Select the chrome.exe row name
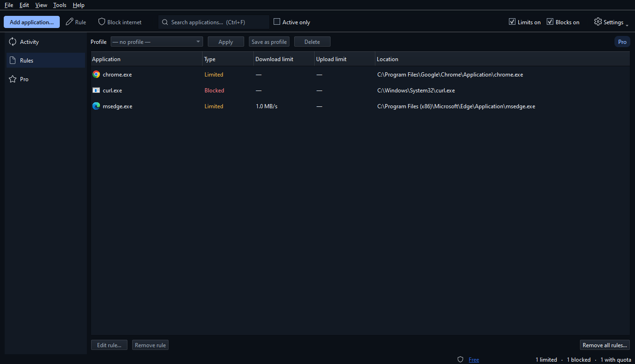Image resolution: width=635 pixels, height=364 pixels. coord(117,74)
